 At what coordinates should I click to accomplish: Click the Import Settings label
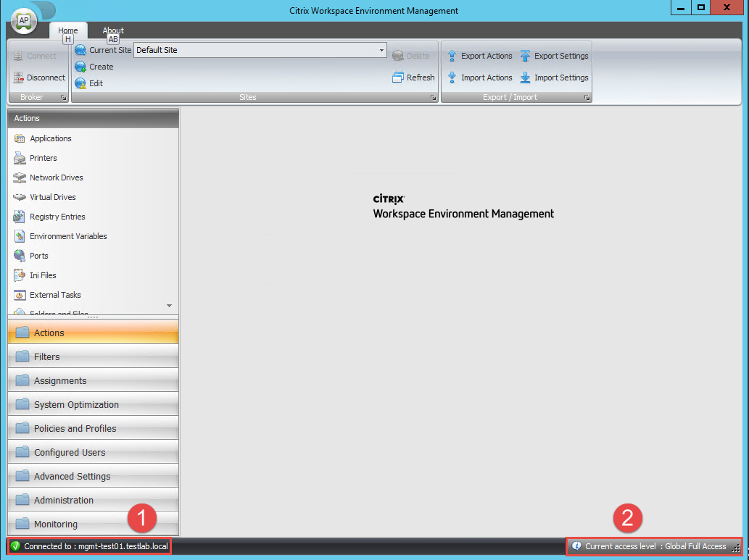561,78
